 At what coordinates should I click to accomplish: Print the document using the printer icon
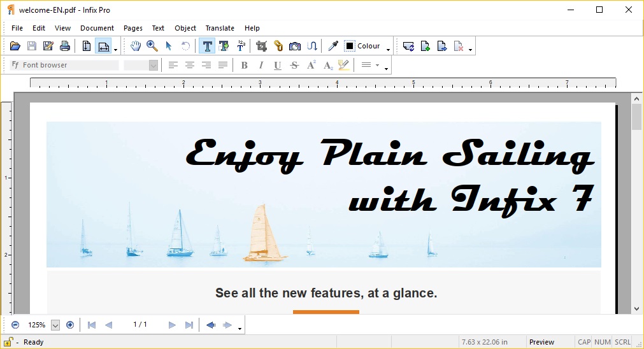pyautogui.click(x=64, y=46)
